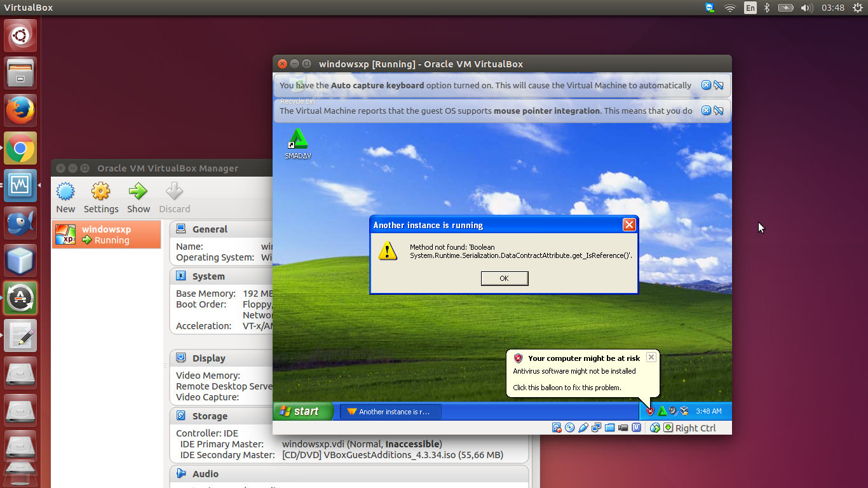
Task: Open the 'En' keyboard layout indicator
Action: point(750,8)
